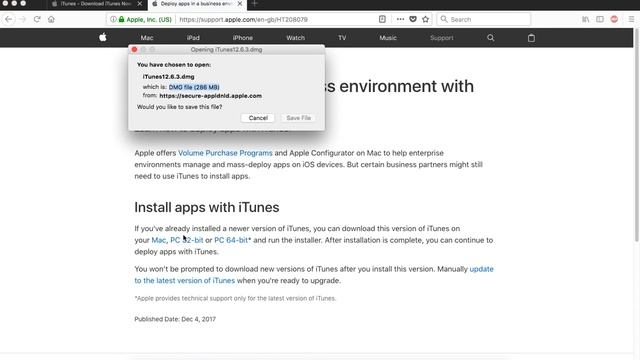The image size is (640, 360).
Task: Open the browser home page icon
Action: [x=51, y=19]
